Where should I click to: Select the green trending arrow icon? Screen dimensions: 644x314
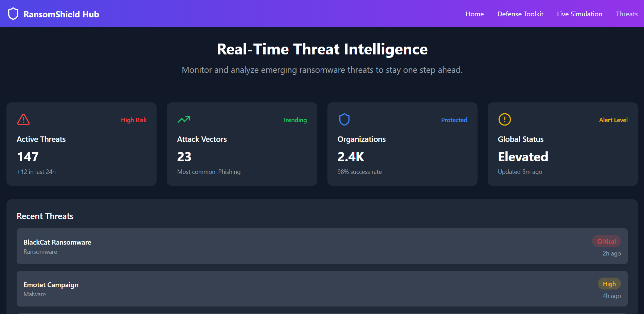pos(183,119)
